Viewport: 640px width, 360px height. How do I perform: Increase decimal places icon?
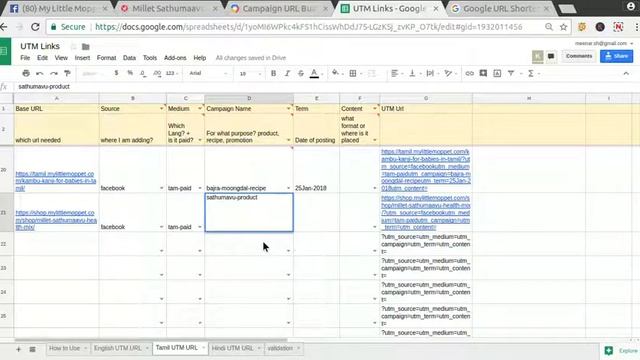click(x=157, y=73)
